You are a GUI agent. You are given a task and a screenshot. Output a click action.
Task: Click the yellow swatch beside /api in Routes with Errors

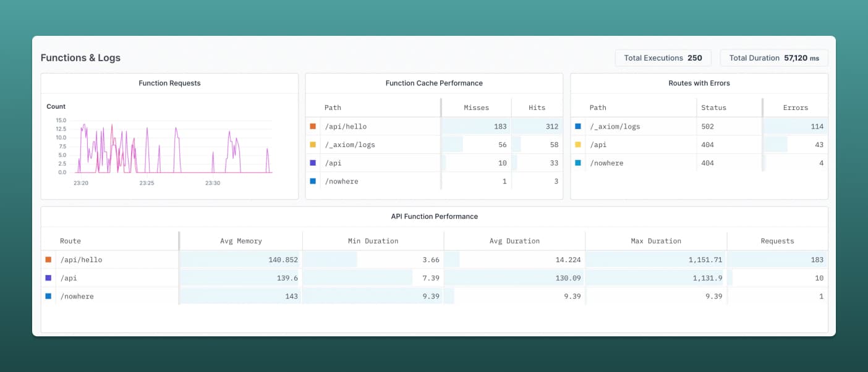click(x=578, y=145)
